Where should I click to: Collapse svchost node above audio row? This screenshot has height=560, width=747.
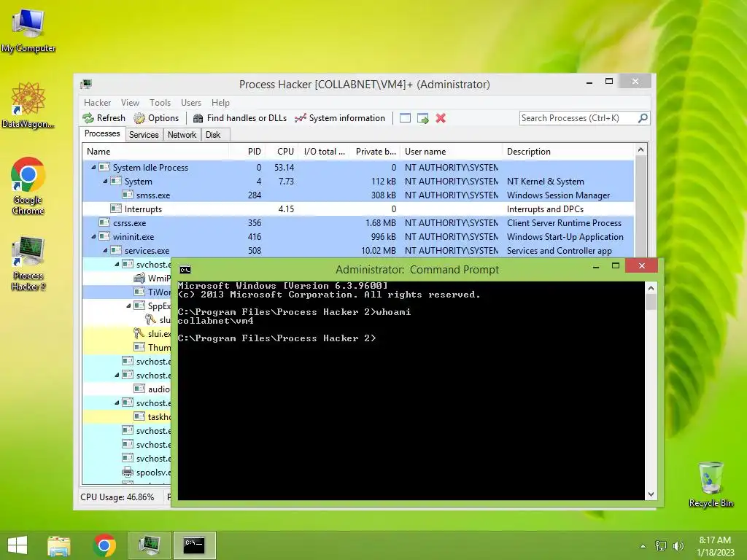coord(117,376)
